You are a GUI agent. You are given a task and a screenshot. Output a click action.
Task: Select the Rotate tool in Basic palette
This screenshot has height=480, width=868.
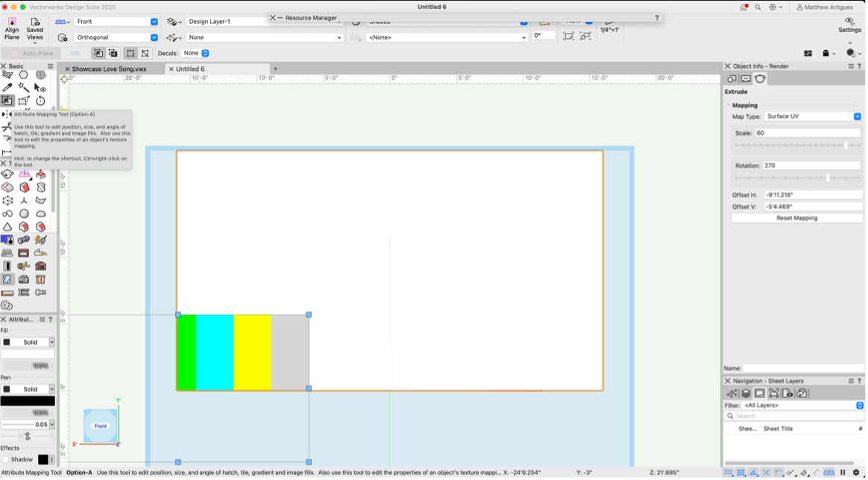point(40,101)
